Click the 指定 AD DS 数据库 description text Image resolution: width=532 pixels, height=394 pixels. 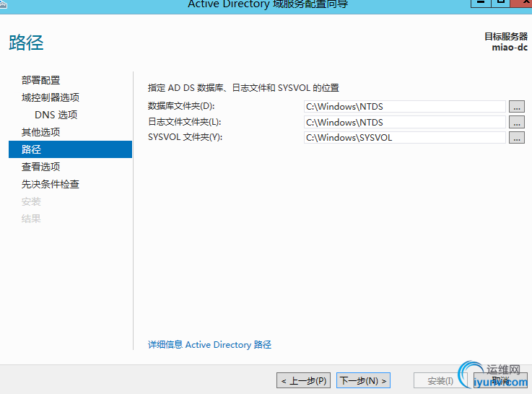point(243,88)
